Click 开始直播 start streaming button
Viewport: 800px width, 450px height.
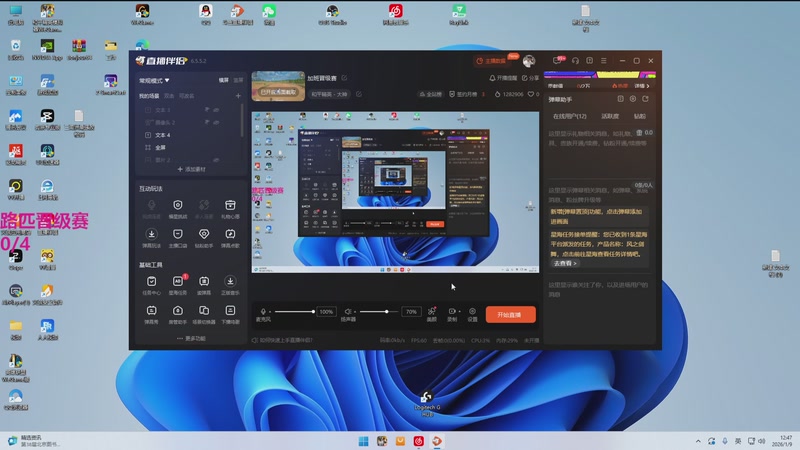510,315
